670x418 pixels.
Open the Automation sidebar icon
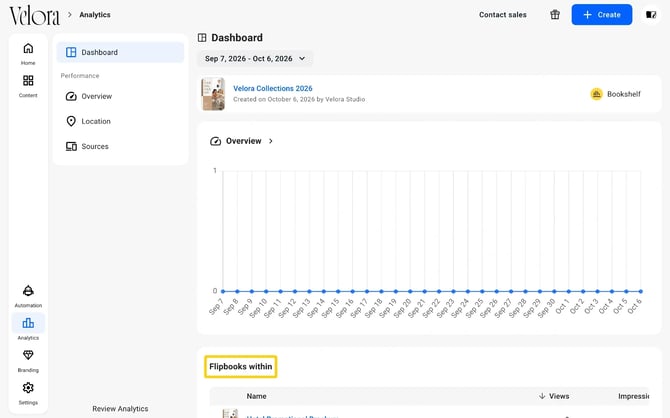pos(28,291)
